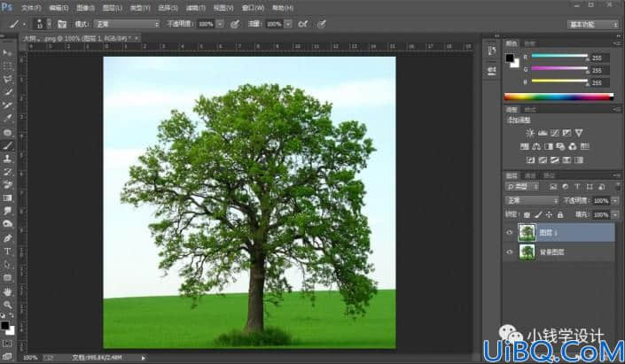625x364 pixels.
Task: Open the 编辑(E) menu
Action: [59, 8]
